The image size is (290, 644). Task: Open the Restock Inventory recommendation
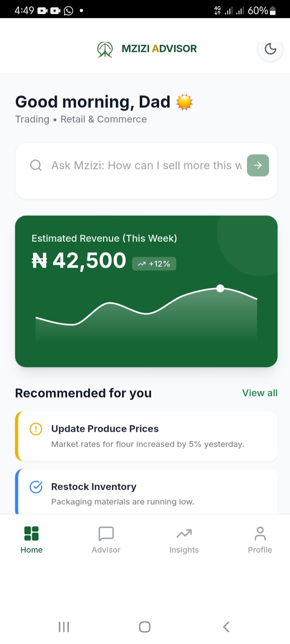147,493
